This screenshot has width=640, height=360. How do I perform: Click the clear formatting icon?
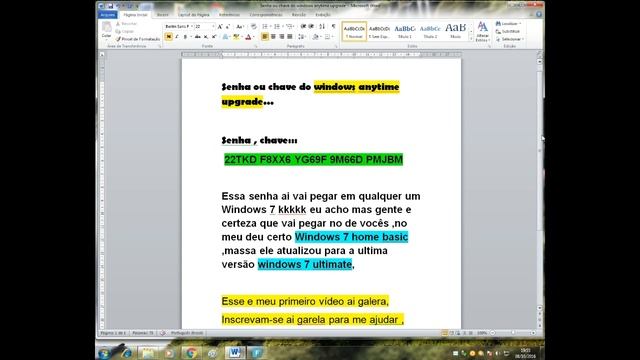(253, 27)
